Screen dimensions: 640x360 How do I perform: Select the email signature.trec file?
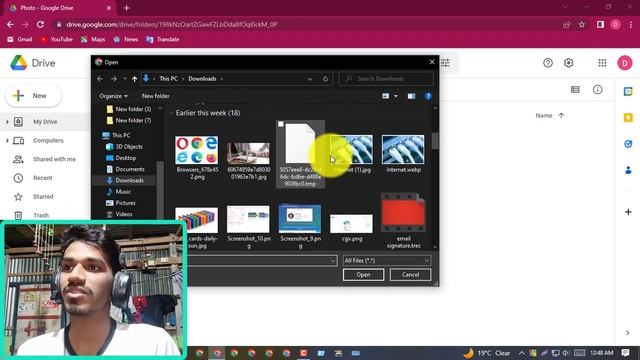(403, 221)
